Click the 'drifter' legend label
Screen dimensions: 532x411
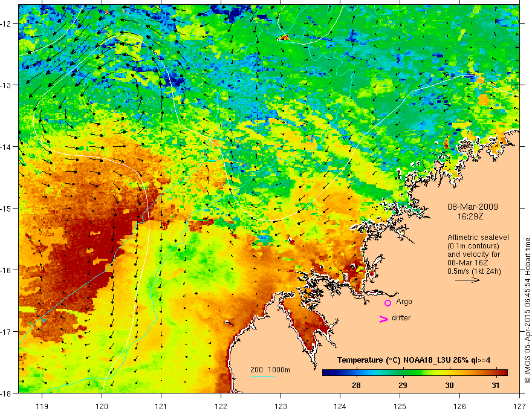pyautogui.click(x=401, y=318)
